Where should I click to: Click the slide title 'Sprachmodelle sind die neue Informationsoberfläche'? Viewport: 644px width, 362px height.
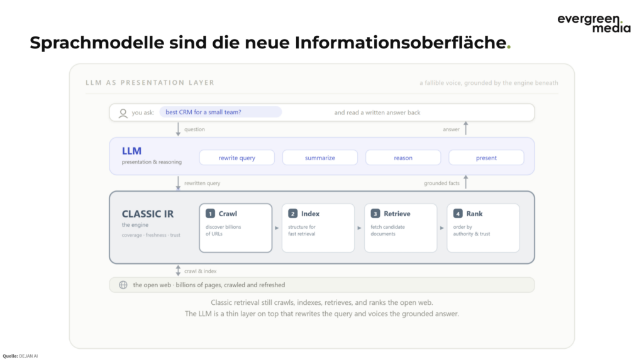pos(270,42)
